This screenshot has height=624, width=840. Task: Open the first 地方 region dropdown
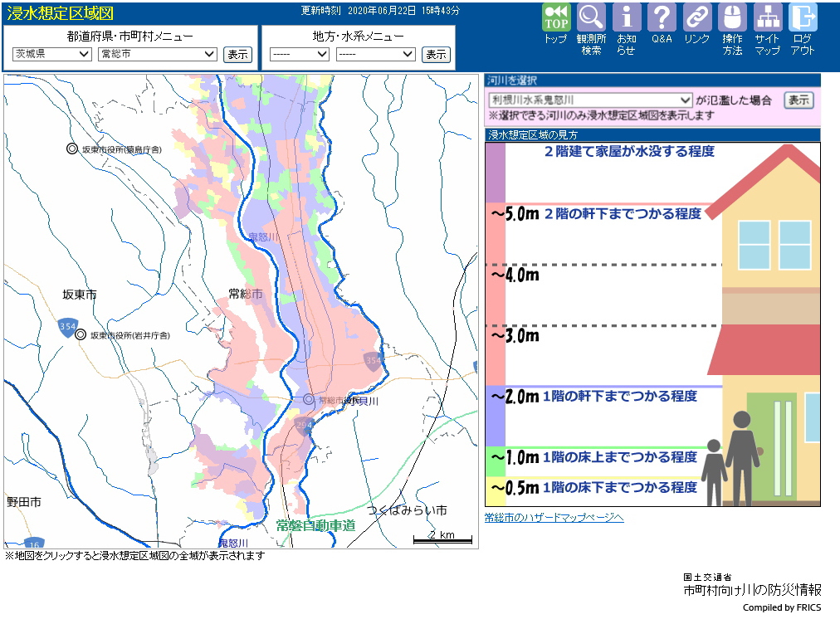point(300,54)
